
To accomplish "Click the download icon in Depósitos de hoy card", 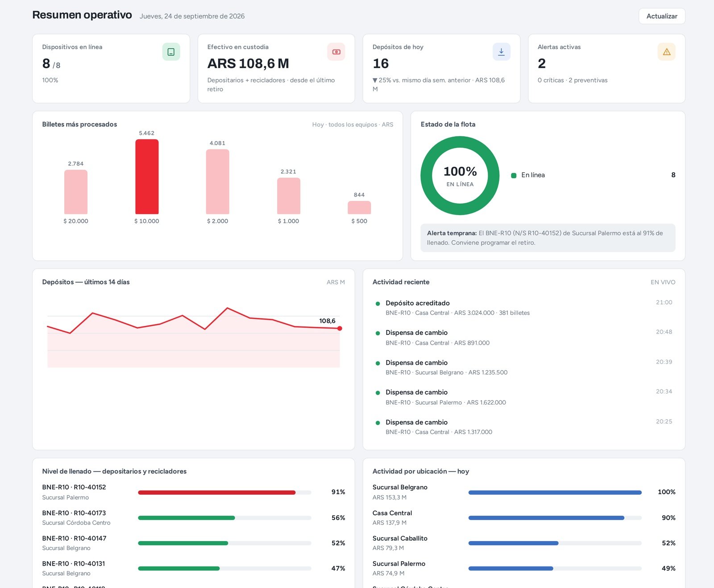I will click(x=501, y=52).
